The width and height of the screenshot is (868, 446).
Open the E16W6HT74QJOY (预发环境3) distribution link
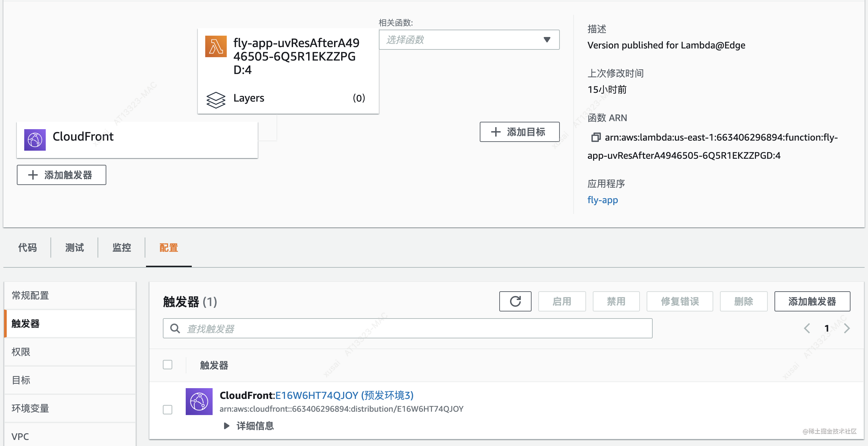(x=345, y=395)
